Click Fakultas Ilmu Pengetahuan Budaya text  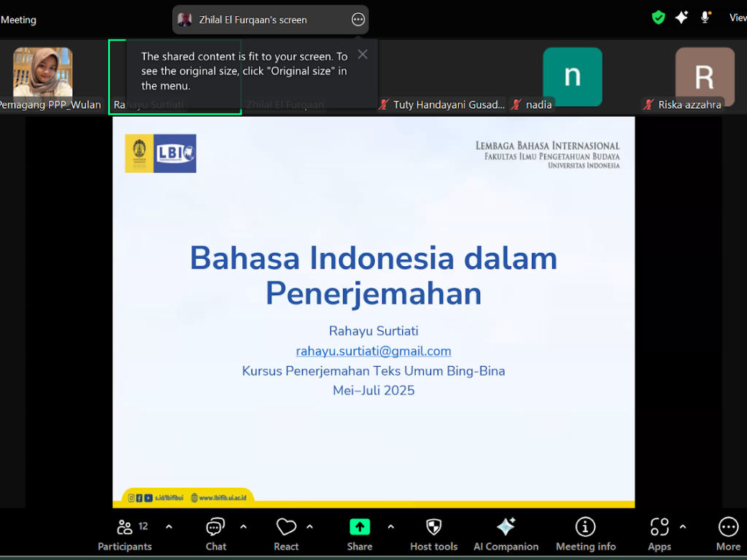coord(552,157)
